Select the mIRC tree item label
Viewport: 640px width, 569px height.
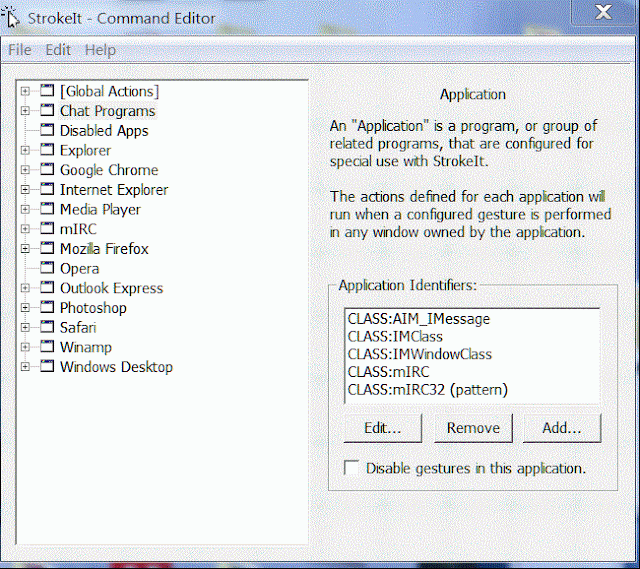78,229
